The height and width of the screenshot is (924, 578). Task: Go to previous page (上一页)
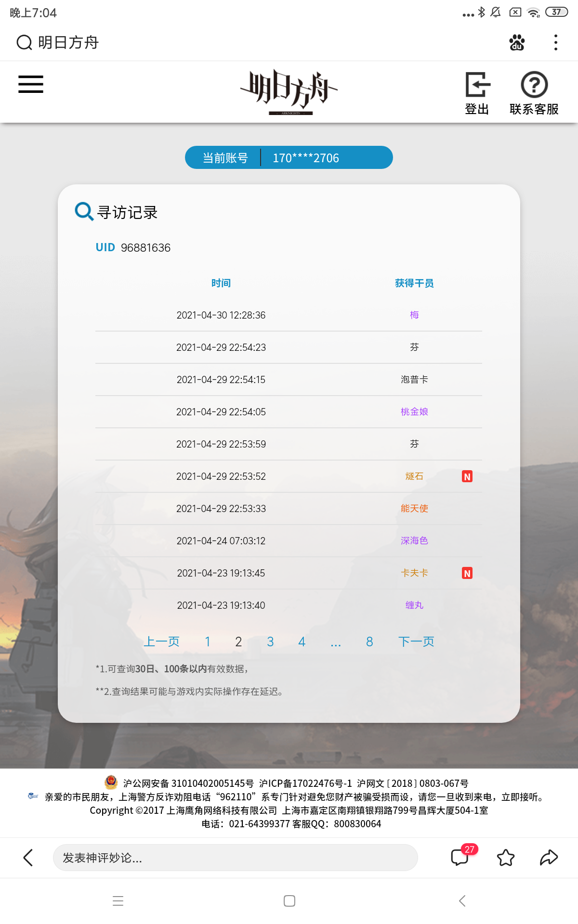coord(162,642)
